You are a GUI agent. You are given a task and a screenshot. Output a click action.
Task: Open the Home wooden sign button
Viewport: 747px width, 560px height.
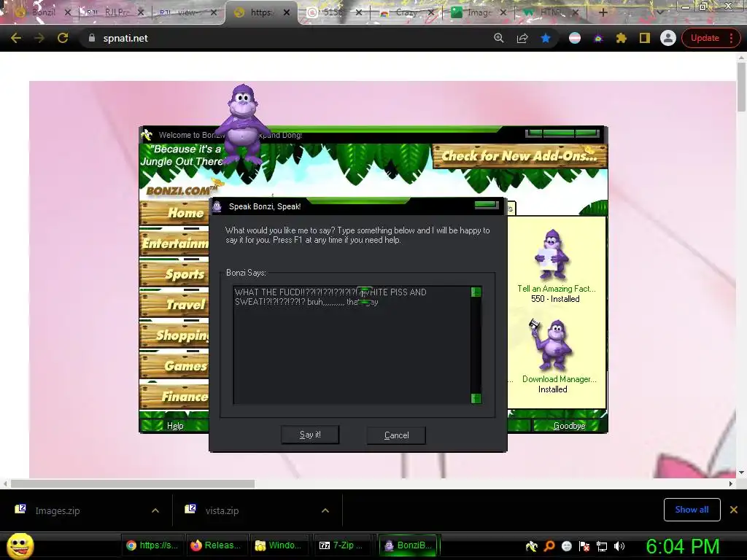(174, 212)
